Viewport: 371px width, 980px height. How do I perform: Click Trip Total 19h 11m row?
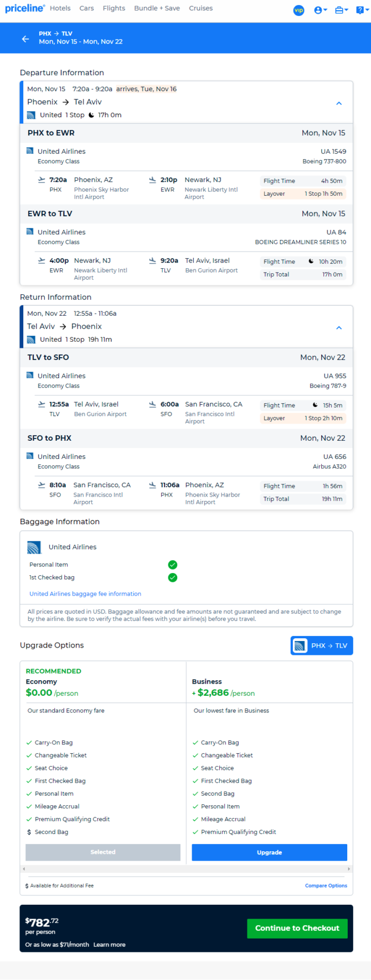(x=303, y=499)
